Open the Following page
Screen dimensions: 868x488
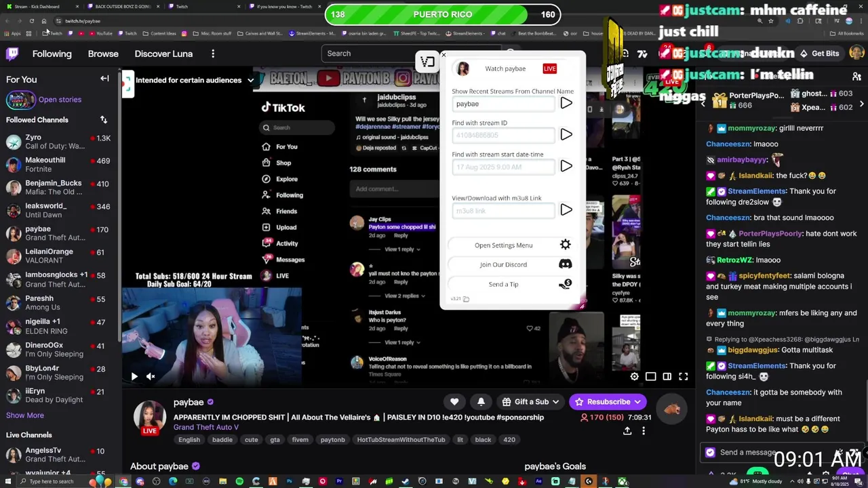pos(52,54)
